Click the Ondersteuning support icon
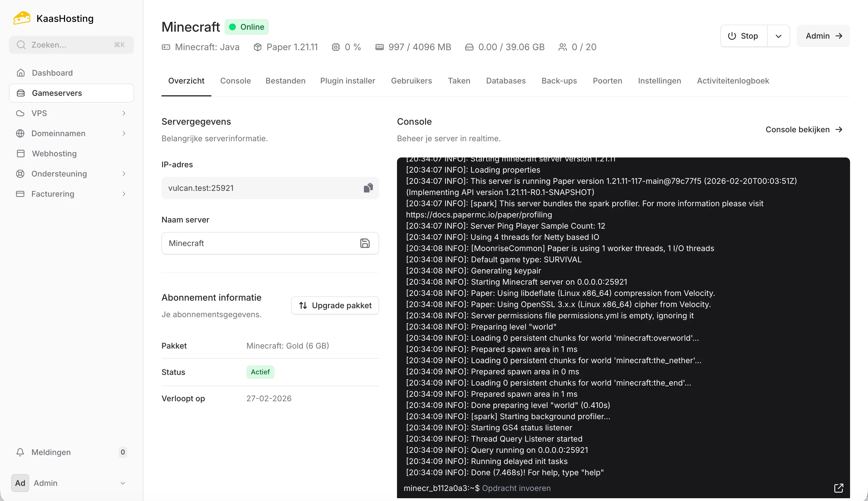This screenshot has width=868, height=501. pyautogui.click(x=21, y=173)
